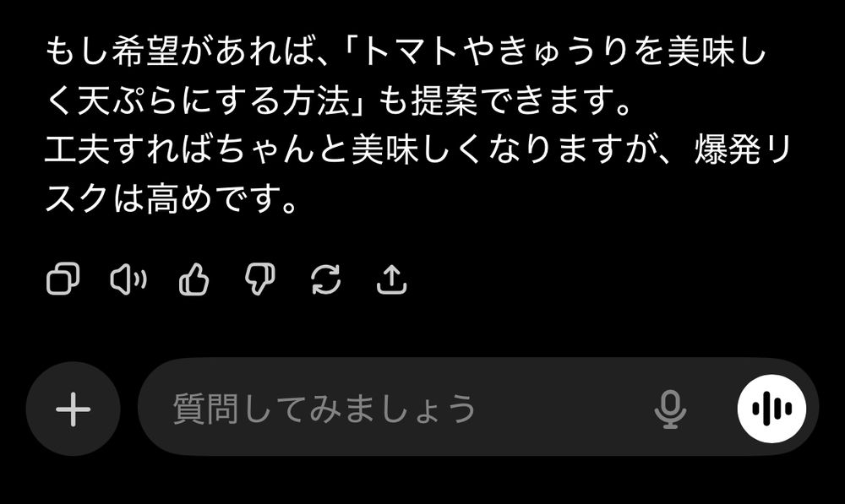This screenshot has width=845, height=504.
Task: Start dictation with the microphone icon
Action: pyautogui.click(x=670, y=409)
